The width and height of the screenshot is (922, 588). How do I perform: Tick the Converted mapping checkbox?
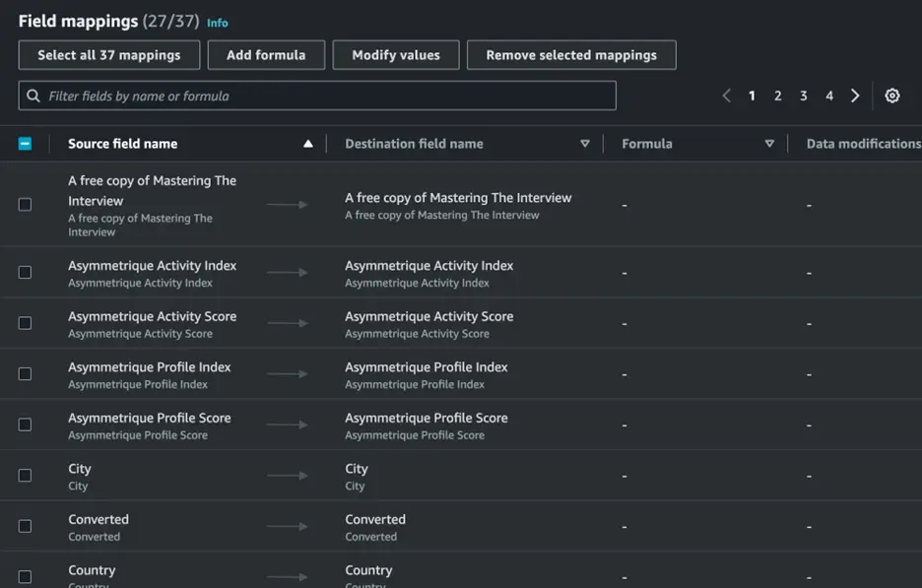tap(26, 526)
